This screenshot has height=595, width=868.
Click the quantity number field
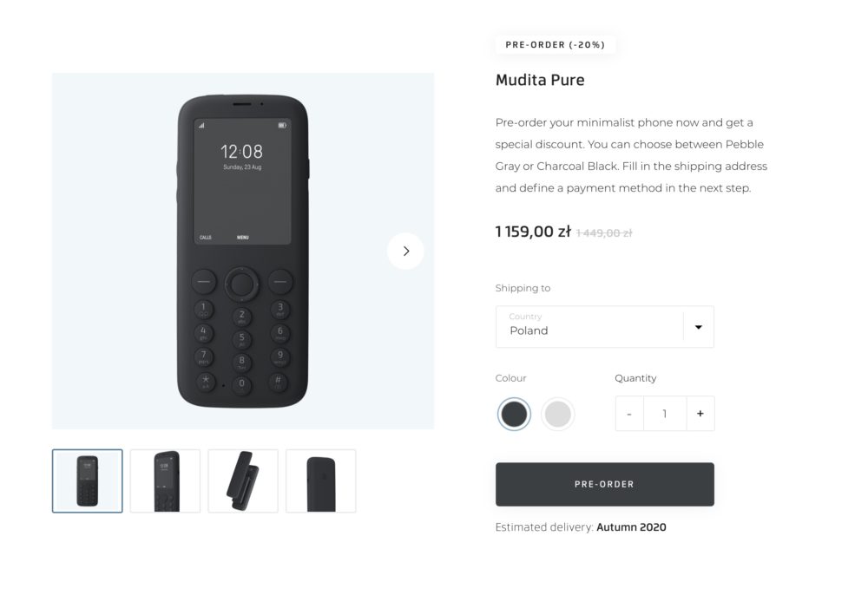pyautogui.click(x=665, y=414)
